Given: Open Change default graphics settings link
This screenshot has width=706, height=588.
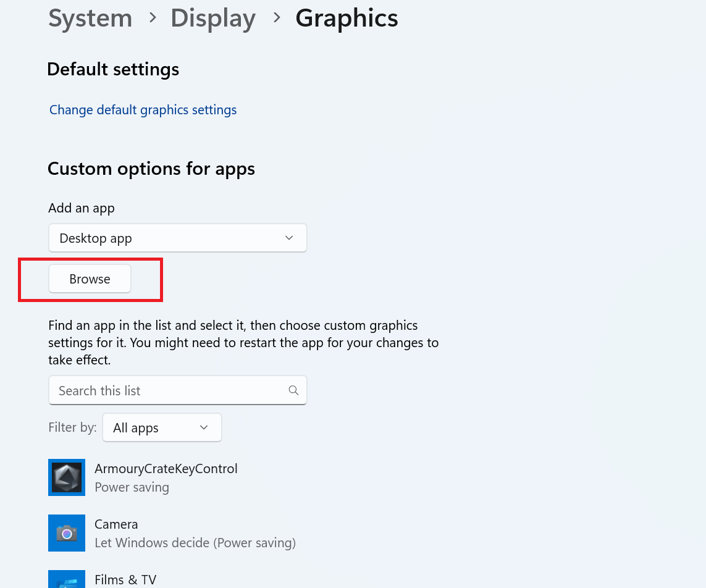Looking at the screenshot, I should point(143,110).
